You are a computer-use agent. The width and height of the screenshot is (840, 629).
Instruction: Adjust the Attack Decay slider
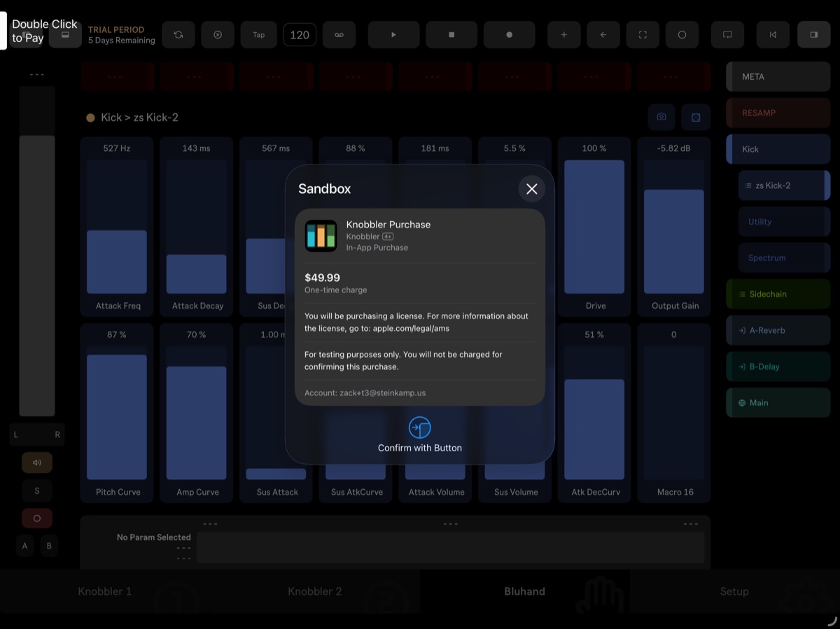pos(196,227)
